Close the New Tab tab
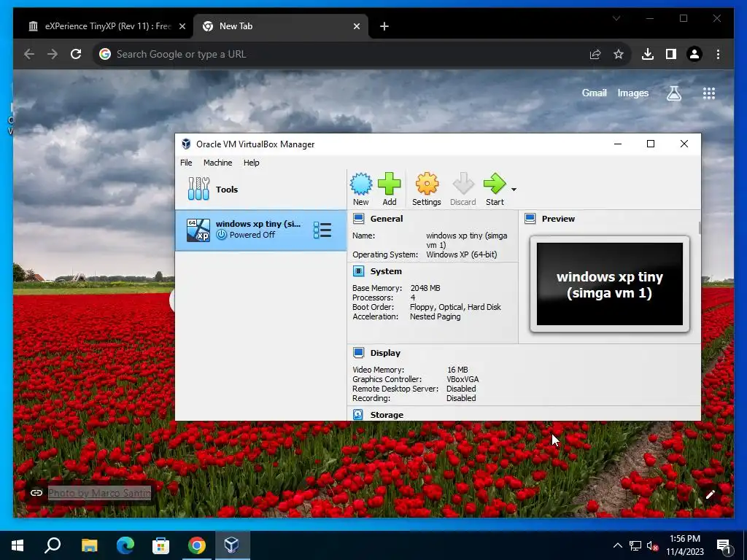The width and height of the screenshot is (747, 560). 356,26
